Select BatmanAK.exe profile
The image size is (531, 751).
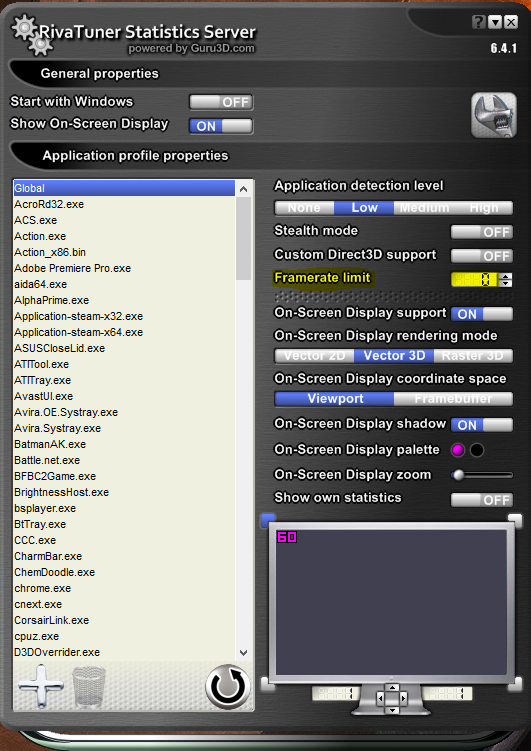(124, 444)
